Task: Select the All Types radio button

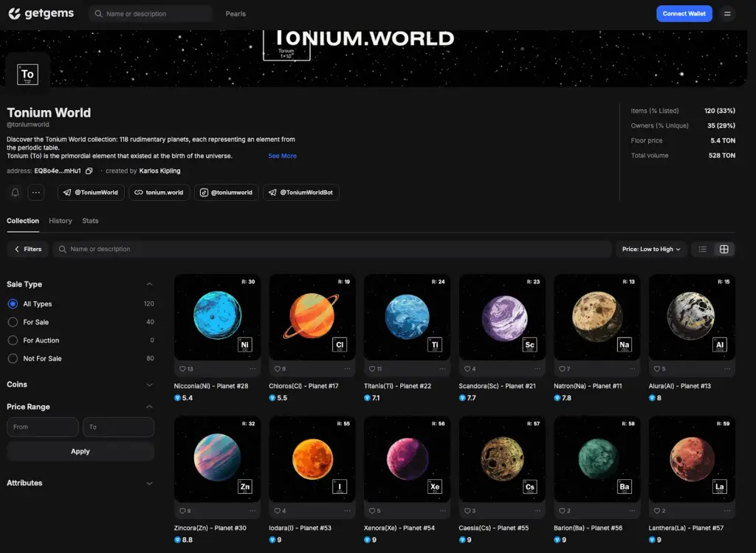Action: [x=13, y=303]
